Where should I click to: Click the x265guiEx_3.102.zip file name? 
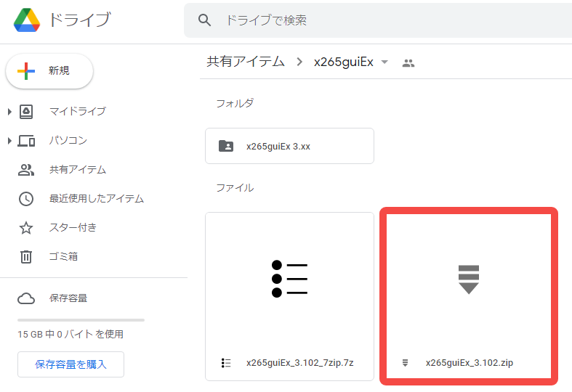coord(470,363)
